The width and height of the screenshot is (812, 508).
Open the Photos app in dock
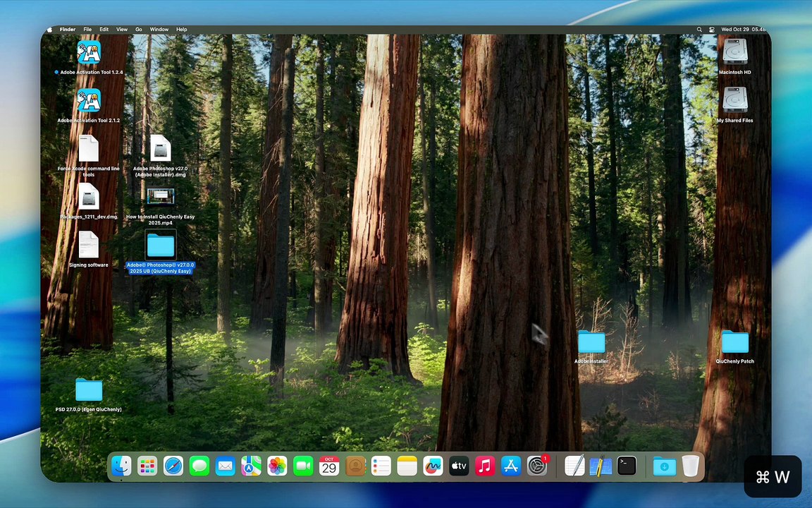[x=277, y=466]
